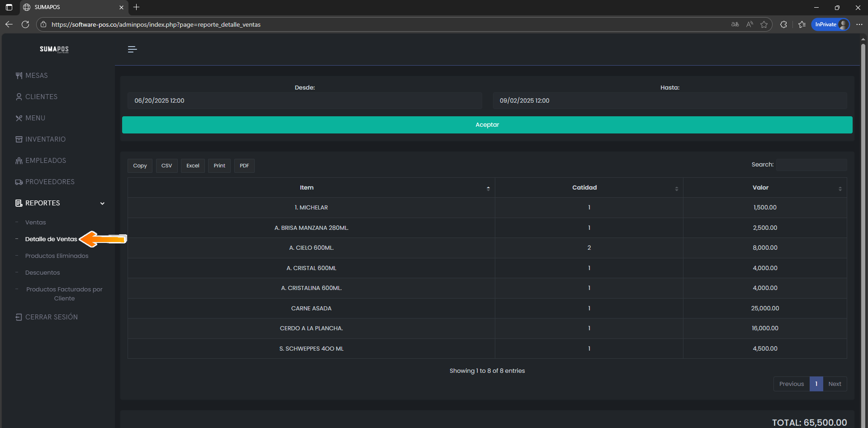Add page to favorites with the star icon
This screenshot has width=868, height=428.
pos(764,24)
